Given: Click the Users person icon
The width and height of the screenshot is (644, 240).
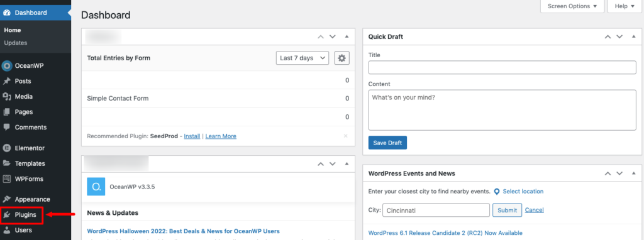Looking at the screenshot, I should [6, 230].
